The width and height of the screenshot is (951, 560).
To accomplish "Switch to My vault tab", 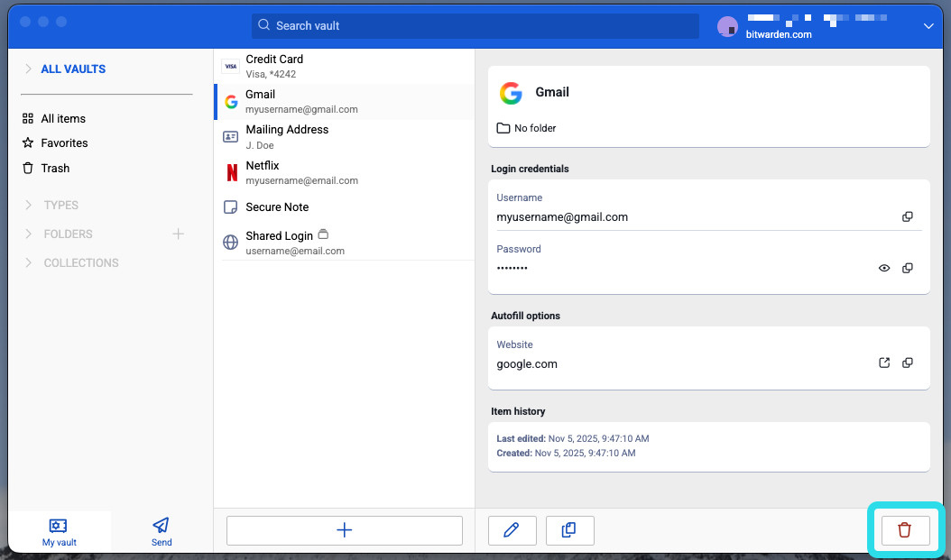I will (60, 531).
